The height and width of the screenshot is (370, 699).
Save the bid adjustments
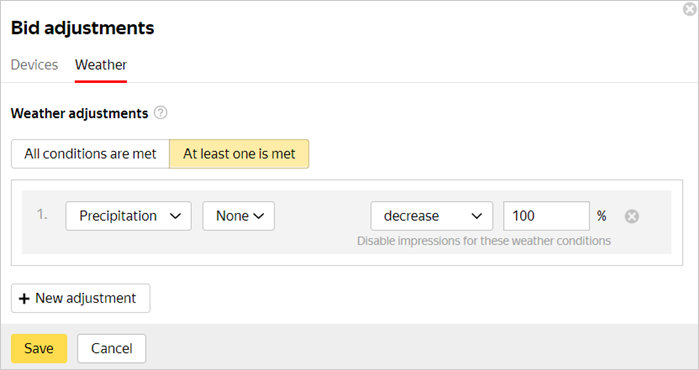[39, 348]
